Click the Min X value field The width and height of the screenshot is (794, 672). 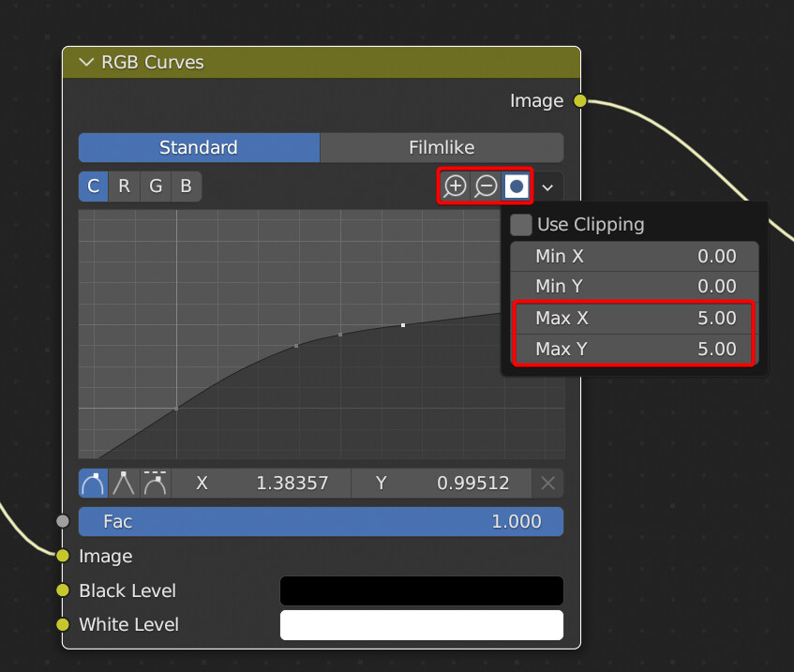[x=635, y=256]
